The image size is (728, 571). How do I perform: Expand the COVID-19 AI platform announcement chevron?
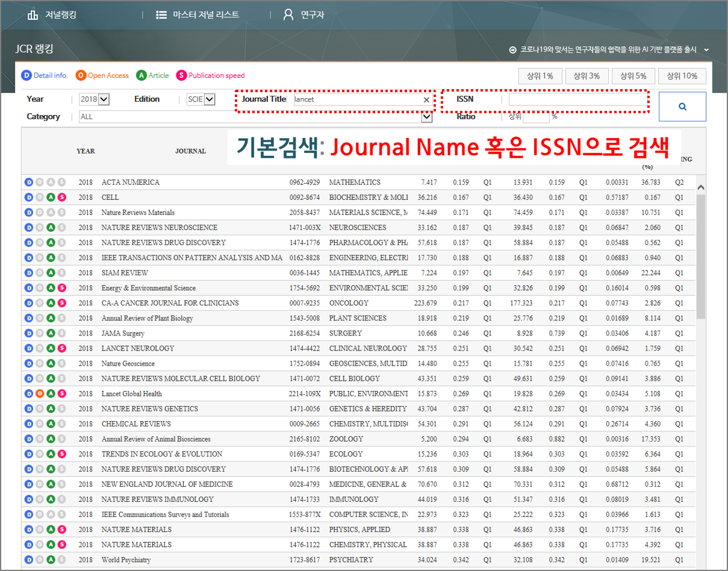(707, 50)
